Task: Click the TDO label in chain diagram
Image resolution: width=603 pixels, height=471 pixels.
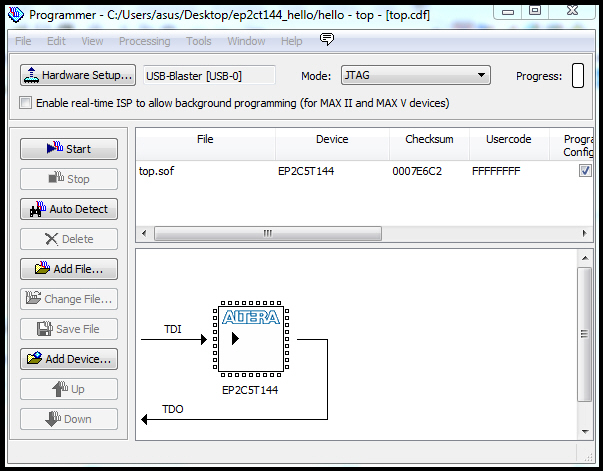Action: [173, 409]
